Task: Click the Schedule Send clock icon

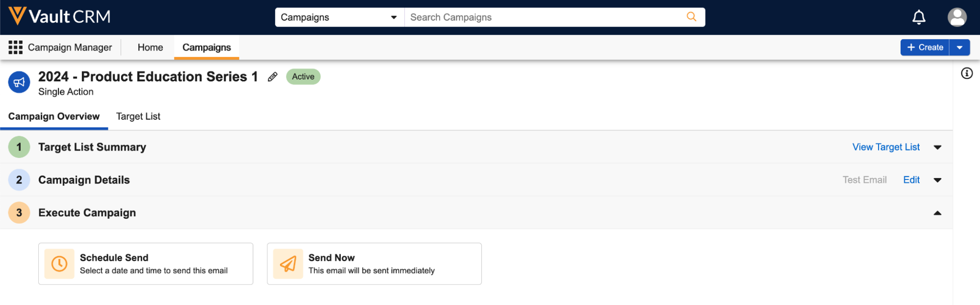Action: [59, 264]
